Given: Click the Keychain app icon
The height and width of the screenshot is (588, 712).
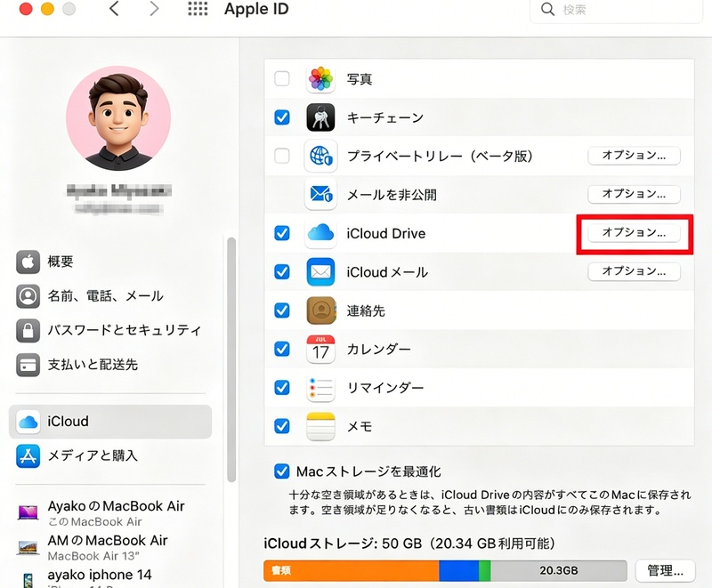Looking at the screenshot, I should (x=320, y=117).
